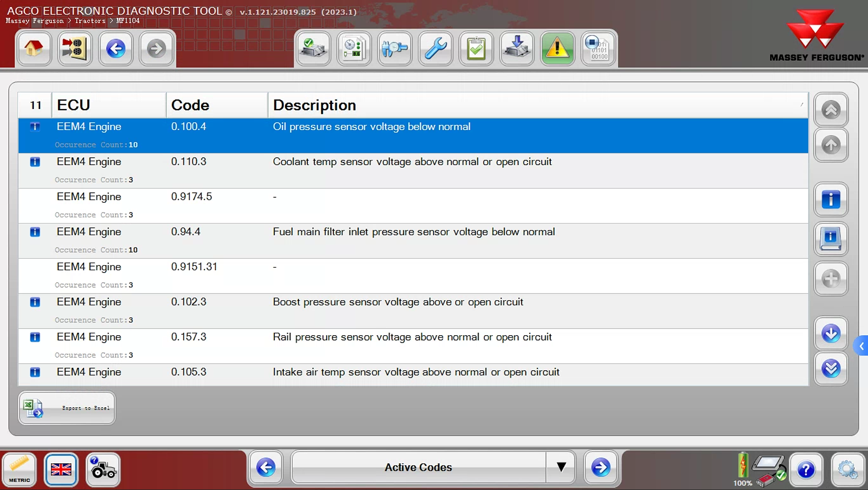The height and width of the screenshot is (490, 868).
Task: Click the Massey Ferguson breadcrumb item
Action: tap(34, 21)
